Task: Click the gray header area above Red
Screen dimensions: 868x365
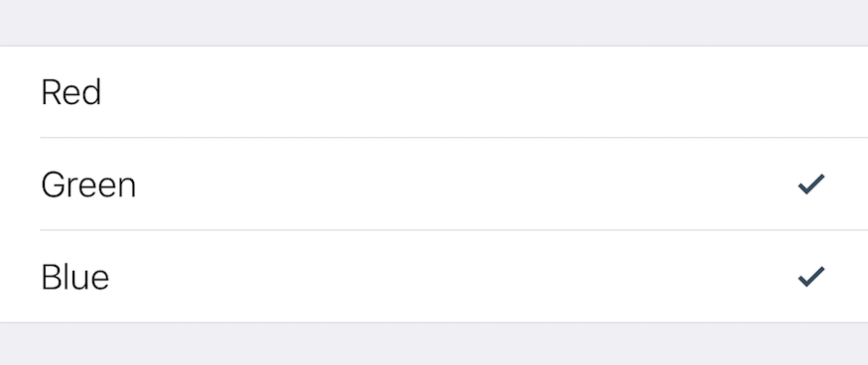Action: (x=434, y=23)
